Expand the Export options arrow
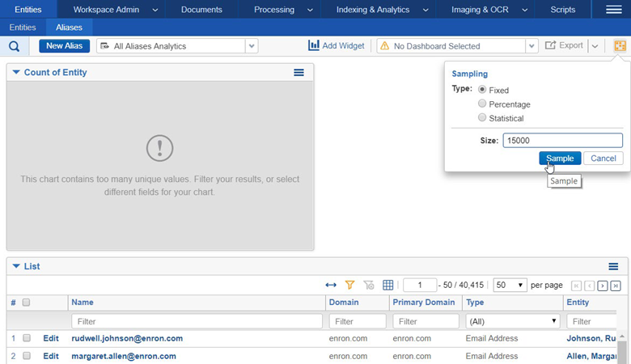The height and width of the screenshot is (364, 631). click(595, 46)
